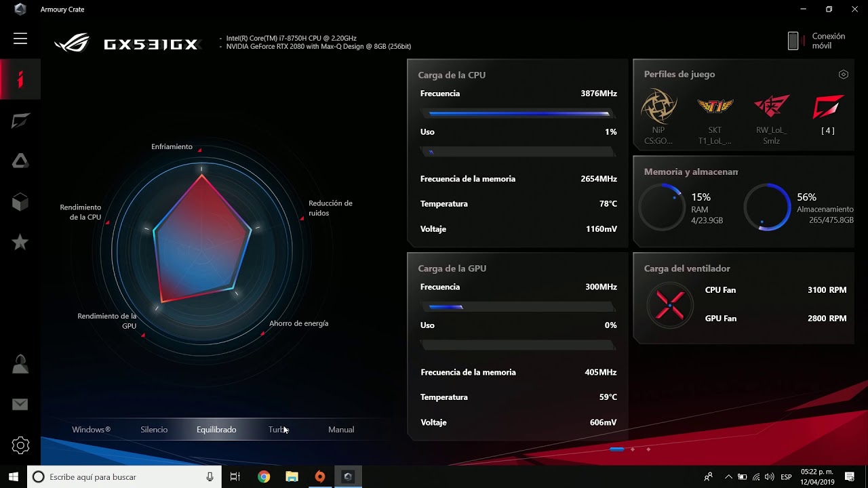Open the mail messages sidebar icon
This screenshot has width=868, height=488.
20,405
